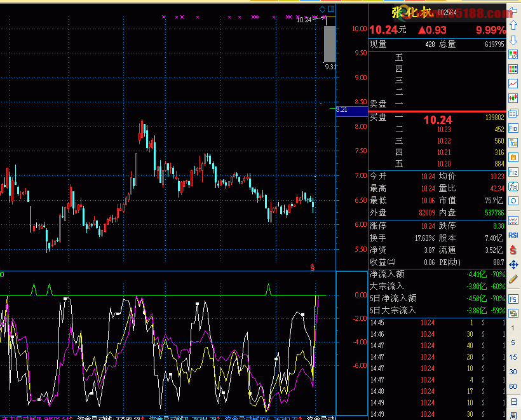Click the 内盘 value 537786
The width and height of the screenshot is (521, 420).
494,213
